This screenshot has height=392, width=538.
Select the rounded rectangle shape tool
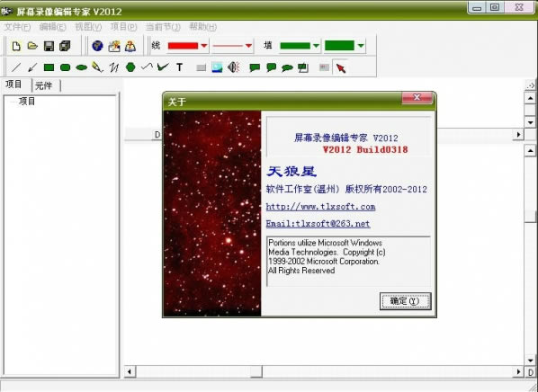pos(65,67)
